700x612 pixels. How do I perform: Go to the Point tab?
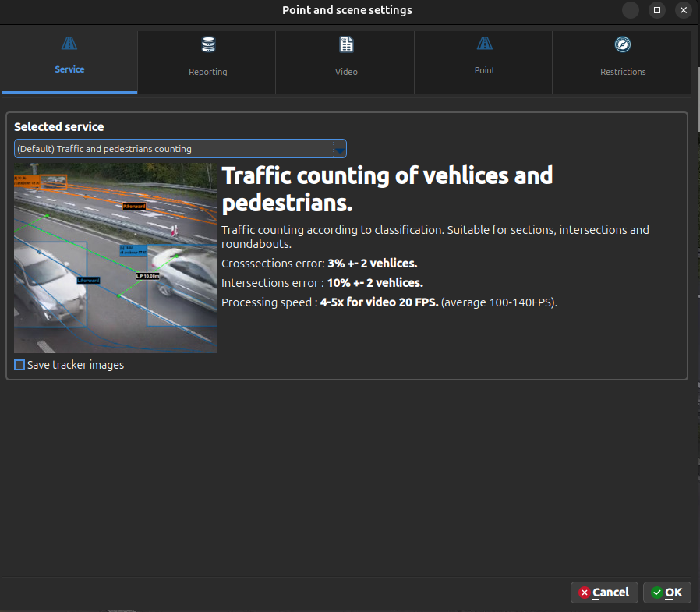coord(484,62)
